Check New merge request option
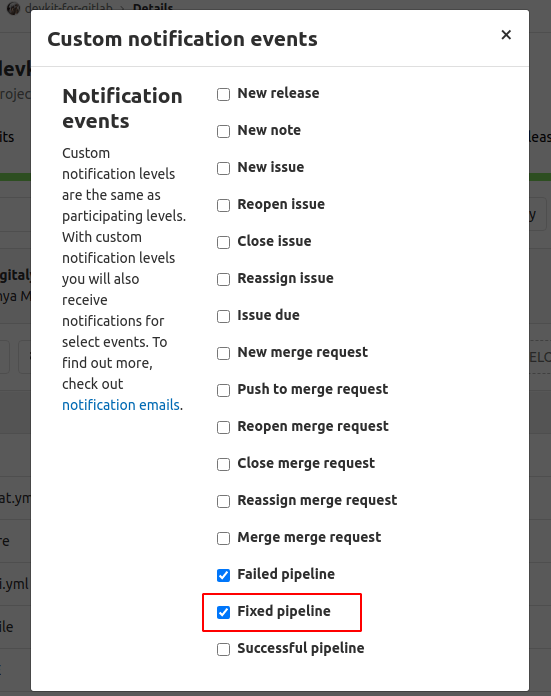The height and width of the screenshot is (696, 551). [223, 353]
